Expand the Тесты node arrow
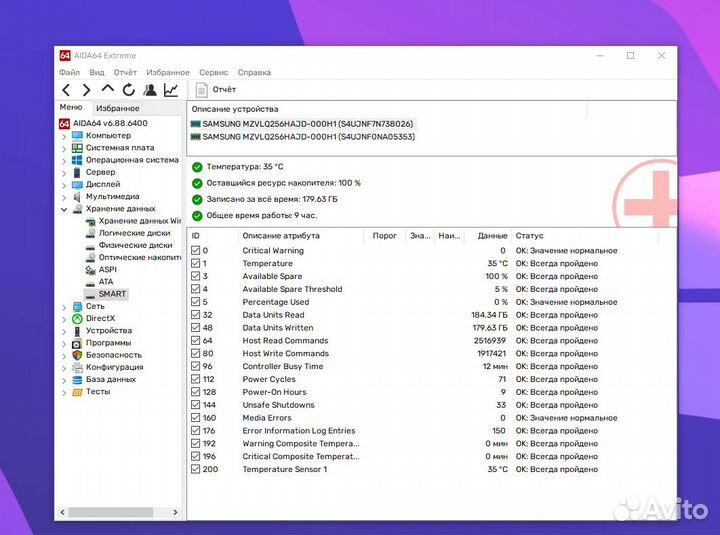This screenshot has height=535, width=720. [x=64, y=392]
